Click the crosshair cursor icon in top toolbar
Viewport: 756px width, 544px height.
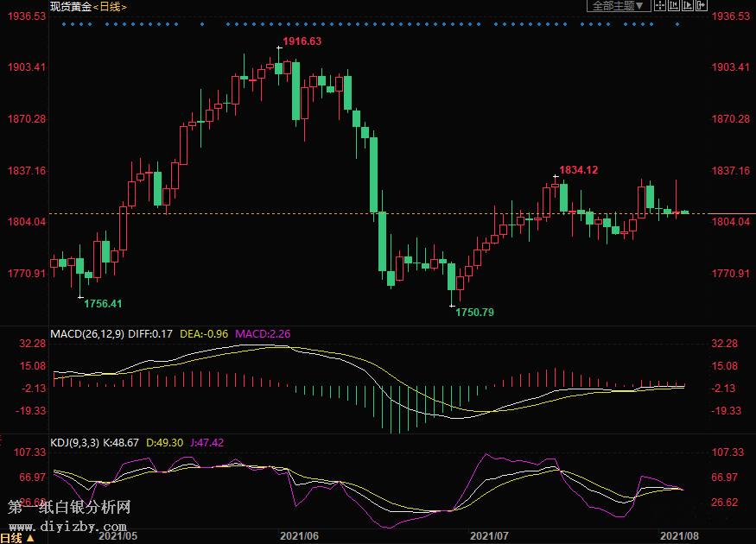click(660, 6)
